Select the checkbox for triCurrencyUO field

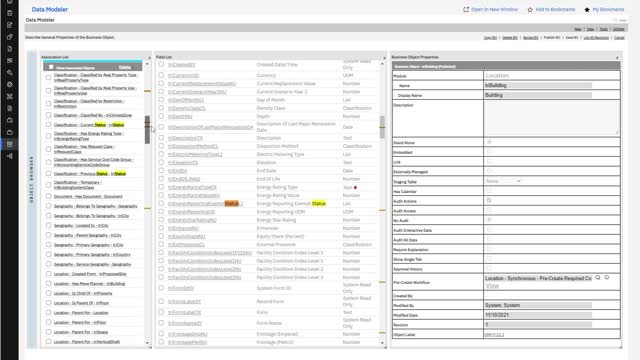(x=161, y=75)
